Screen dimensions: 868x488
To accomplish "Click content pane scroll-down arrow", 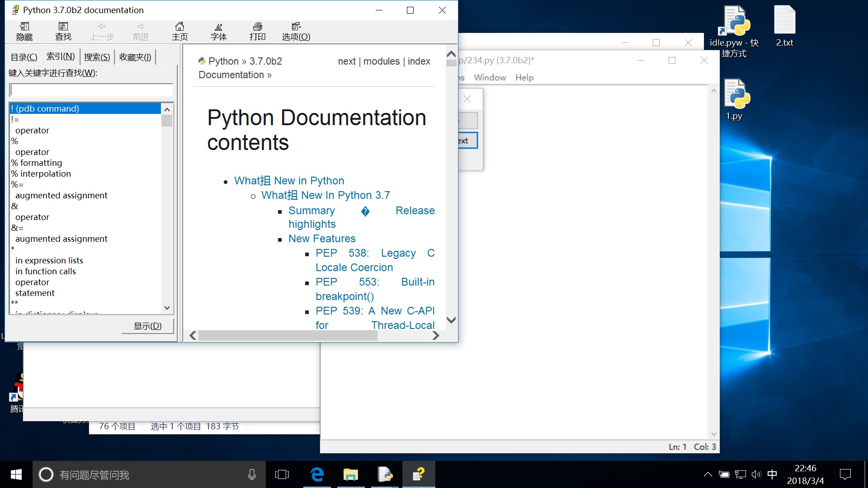I will pyautogui.click(x=451, y=320).
